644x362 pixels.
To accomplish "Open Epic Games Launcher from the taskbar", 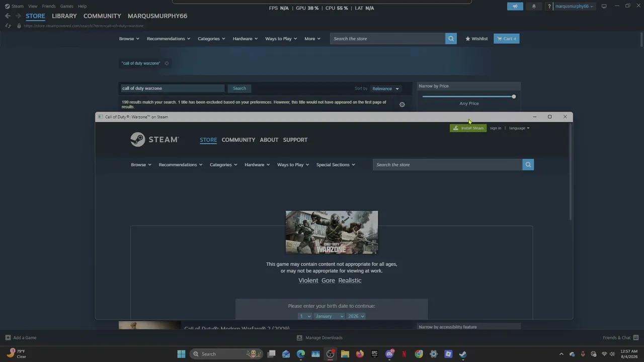I will 374,354.
